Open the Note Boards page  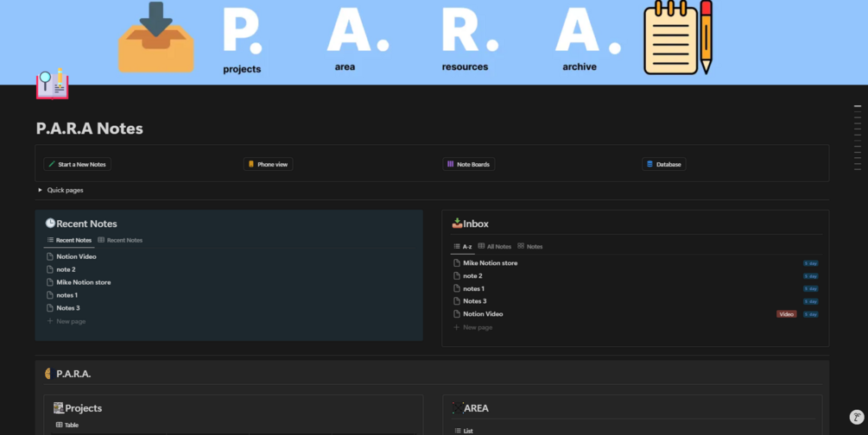[468, 164]
